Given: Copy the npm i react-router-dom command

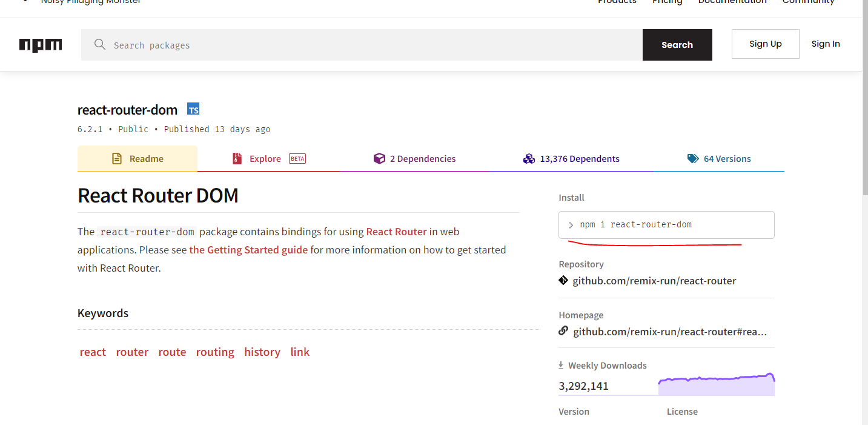Looking at the screenshot, I should [x=666, y=225].
